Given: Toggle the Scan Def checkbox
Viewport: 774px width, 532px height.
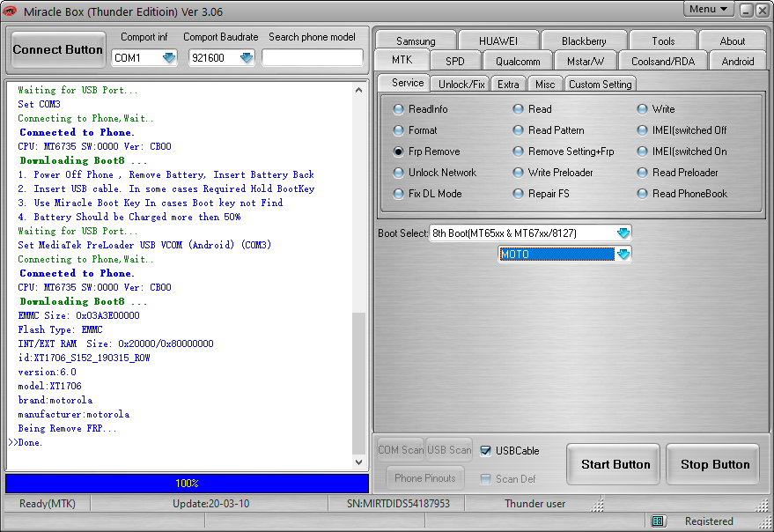Looking at the screenshot, I should coord(486,478).
